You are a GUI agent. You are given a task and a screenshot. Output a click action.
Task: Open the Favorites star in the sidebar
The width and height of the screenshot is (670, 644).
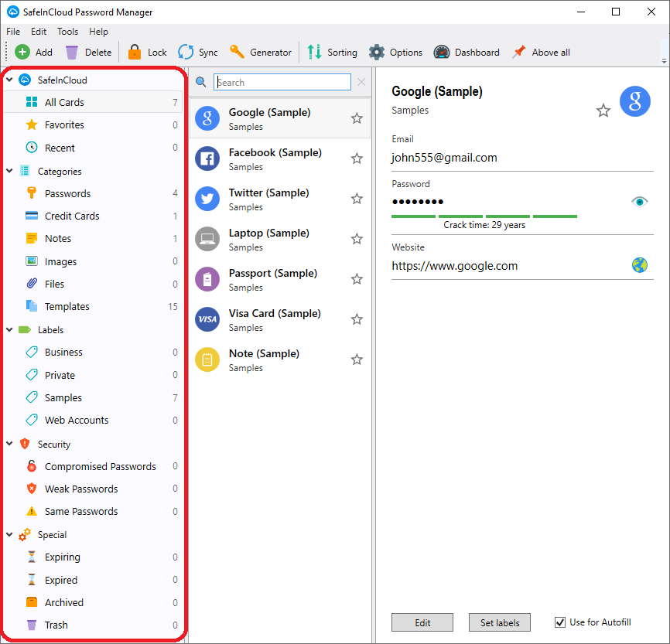tap(32, 124)
